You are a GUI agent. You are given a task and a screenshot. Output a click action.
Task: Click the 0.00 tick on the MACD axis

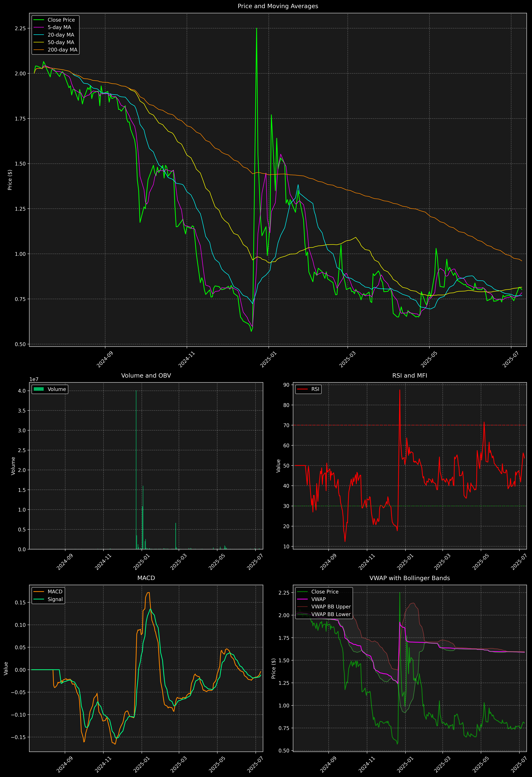point(20,670)
